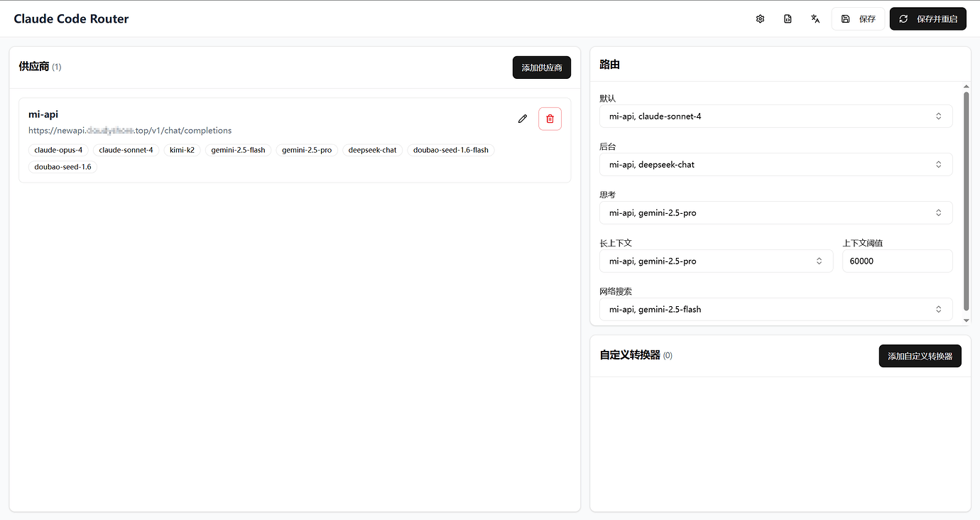Delete the mi-api provider using trash icon

point(550,119)
